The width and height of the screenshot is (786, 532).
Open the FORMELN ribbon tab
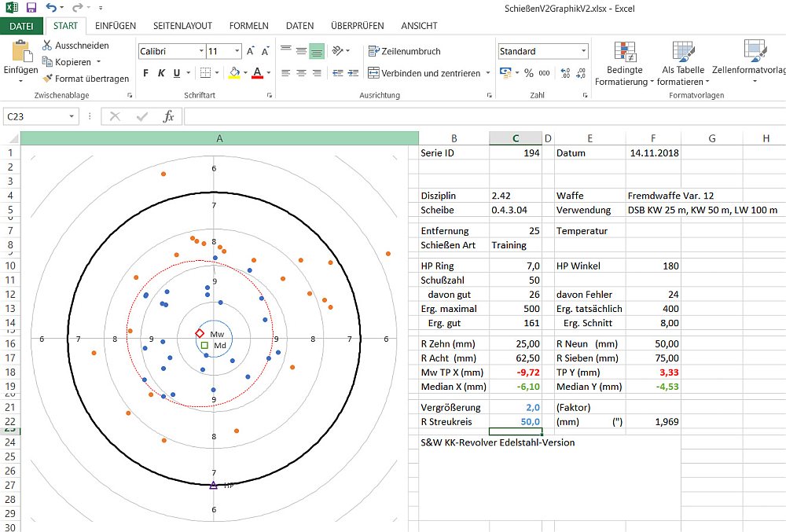coord(248,26)
